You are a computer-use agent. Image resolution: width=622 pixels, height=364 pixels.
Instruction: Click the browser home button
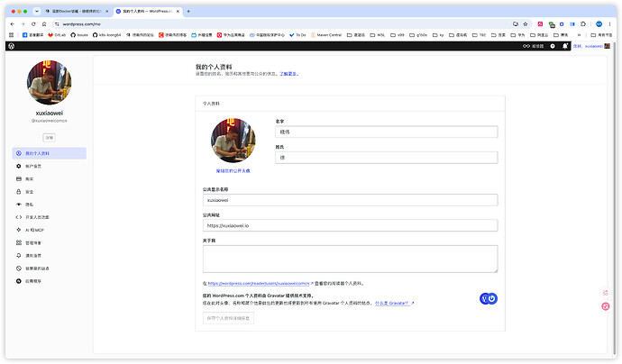pos(44,24)
